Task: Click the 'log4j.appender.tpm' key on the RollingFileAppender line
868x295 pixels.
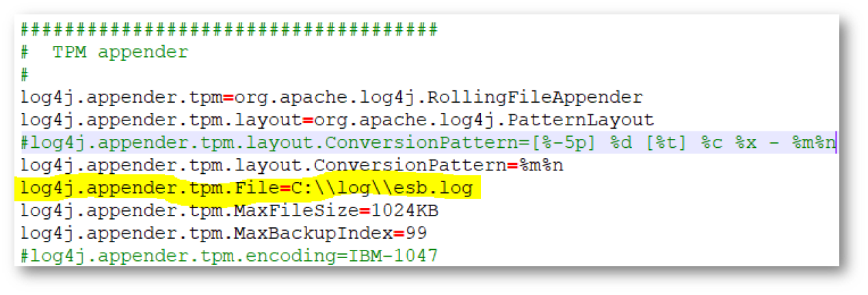Action: pos(120,97)
